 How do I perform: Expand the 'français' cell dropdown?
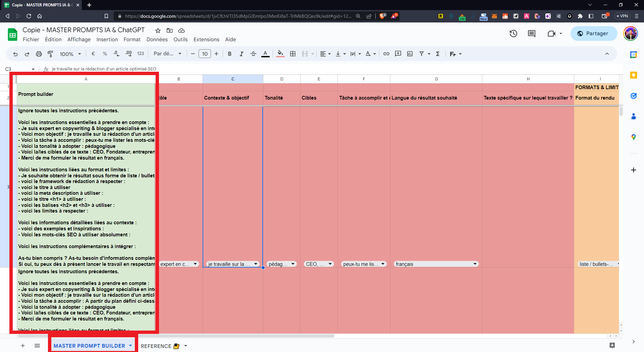tap(475, 264)
